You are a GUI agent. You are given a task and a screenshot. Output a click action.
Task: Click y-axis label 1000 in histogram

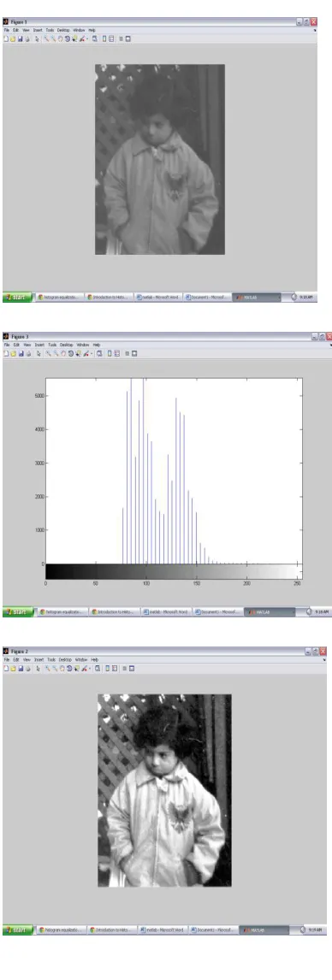pyautogui.click(x=38, y=530)
